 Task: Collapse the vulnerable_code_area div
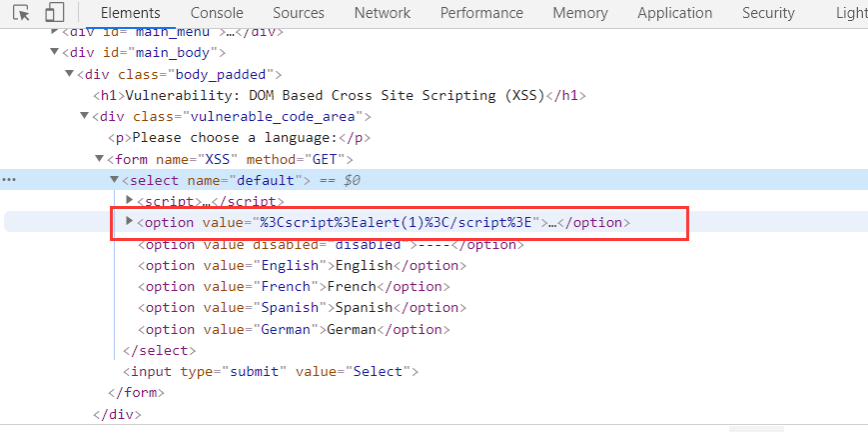click(84, 117)
